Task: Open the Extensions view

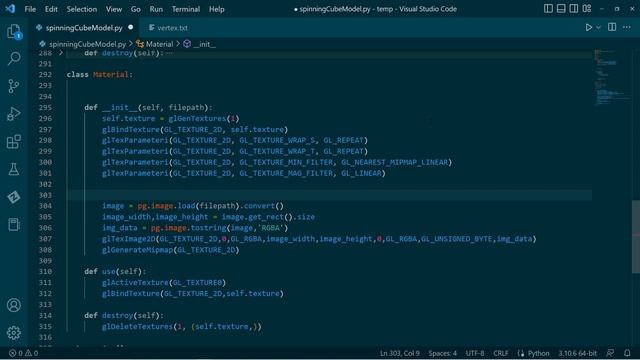Action: click(x=13, y=142)
